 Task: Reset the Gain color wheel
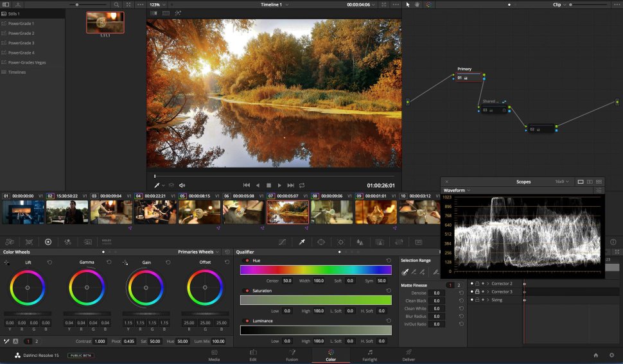pos(168,263)
